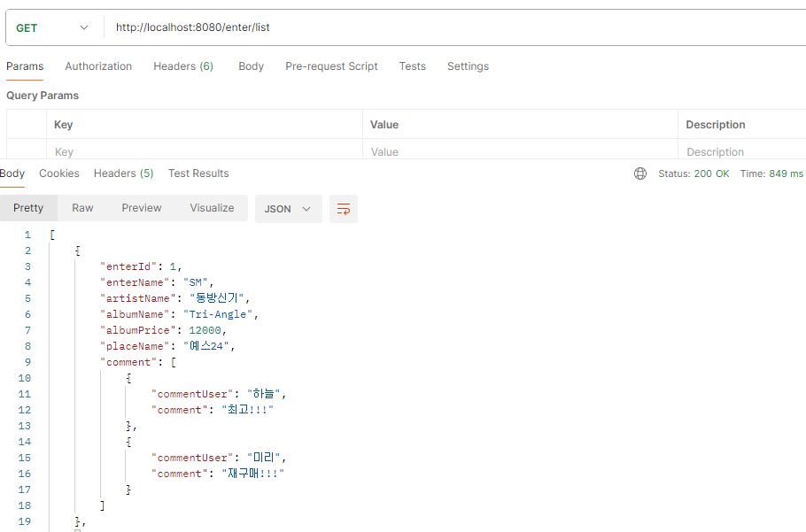Collapse the comment object at line 10

(128, 378)
